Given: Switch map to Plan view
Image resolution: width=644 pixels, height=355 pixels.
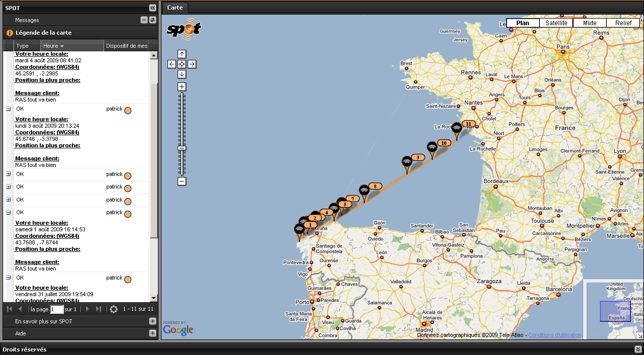Looking at the screenshot, I should point(523,23).
